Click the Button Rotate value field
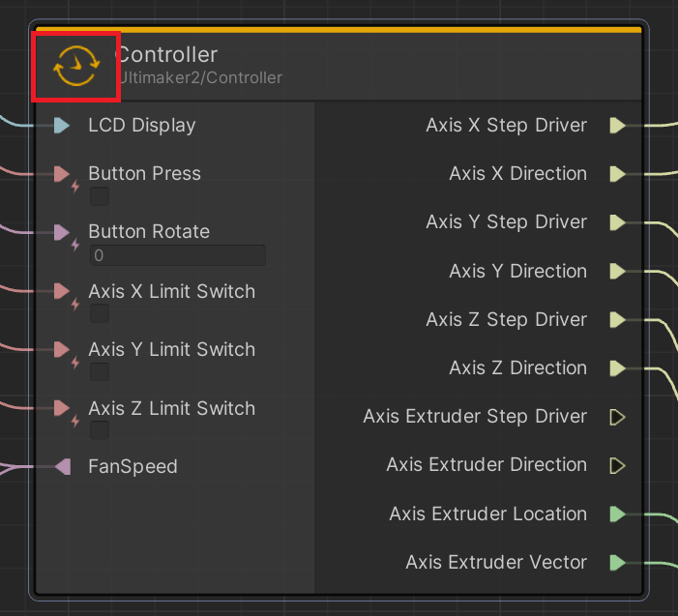Viewport: 678px width, 616px height. pos(177,255)
